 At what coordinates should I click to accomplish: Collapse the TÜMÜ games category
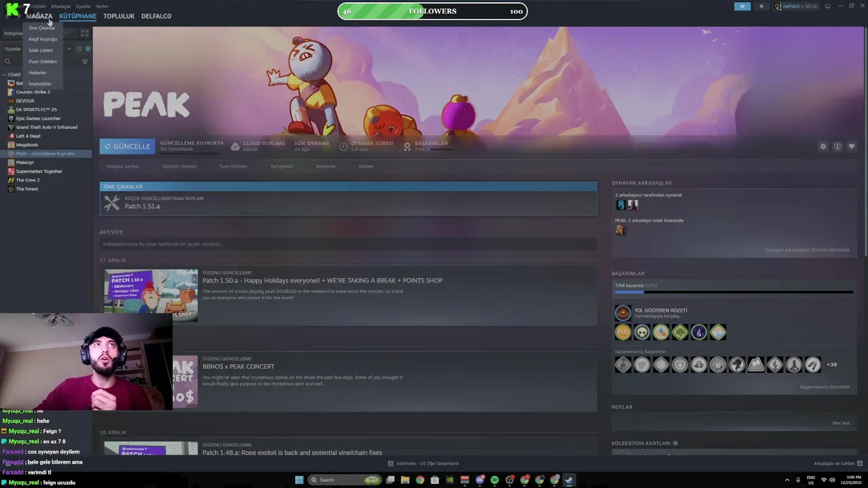(x=5, y=75)
